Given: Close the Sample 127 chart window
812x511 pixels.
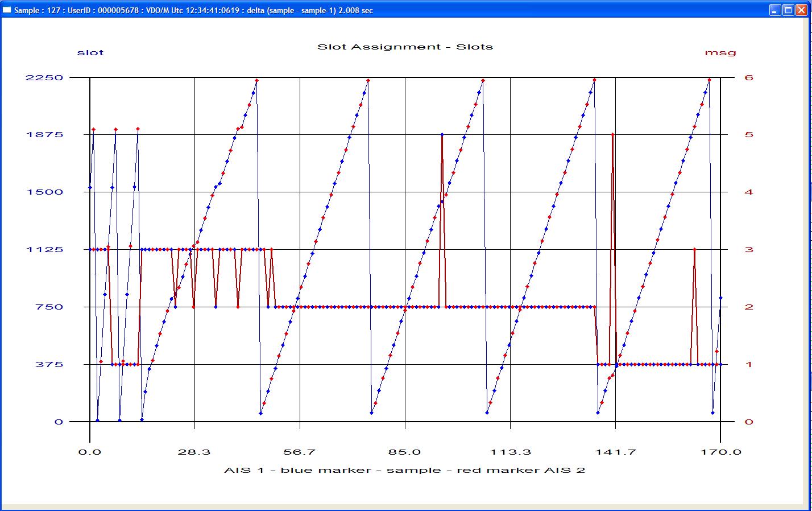Looking at the screenshot, I should pyautogui.click(x=802, y=10).
